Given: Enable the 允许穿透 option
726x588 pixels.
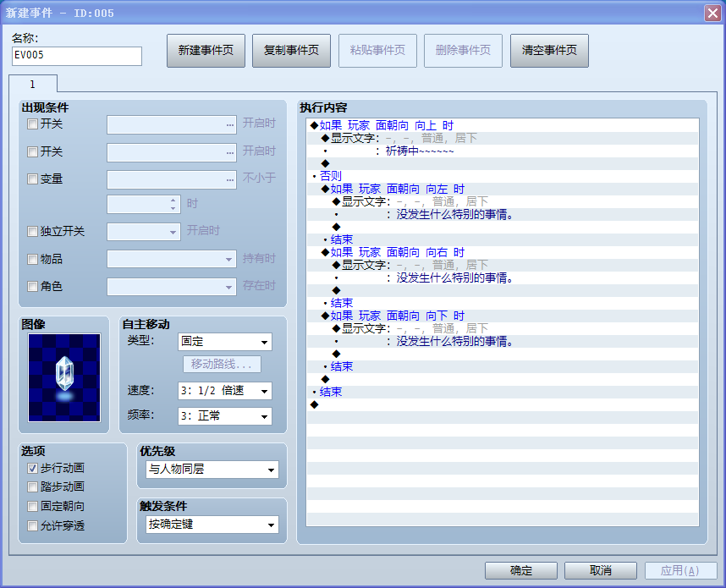Looking at the screenshot, I should [32, 526].
